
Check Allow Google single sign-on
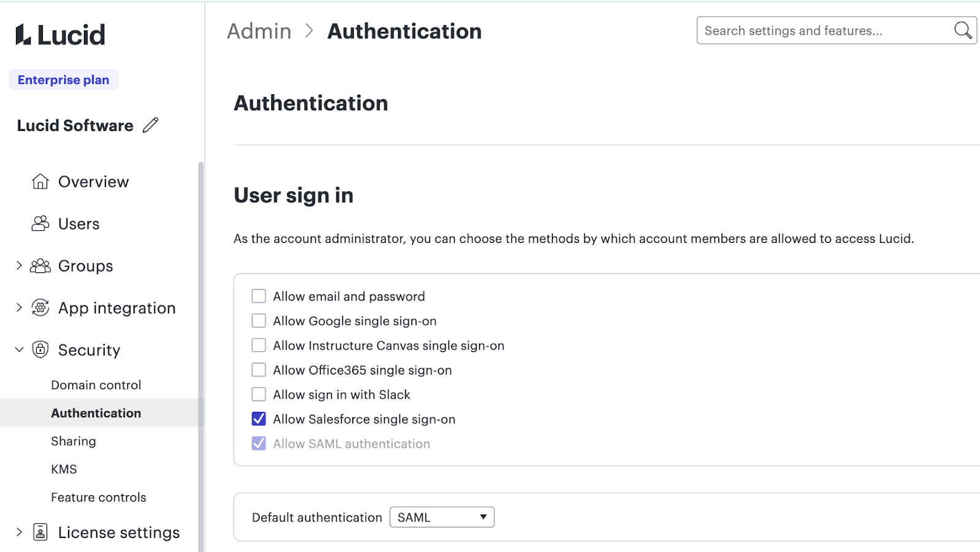pos(259,321)
